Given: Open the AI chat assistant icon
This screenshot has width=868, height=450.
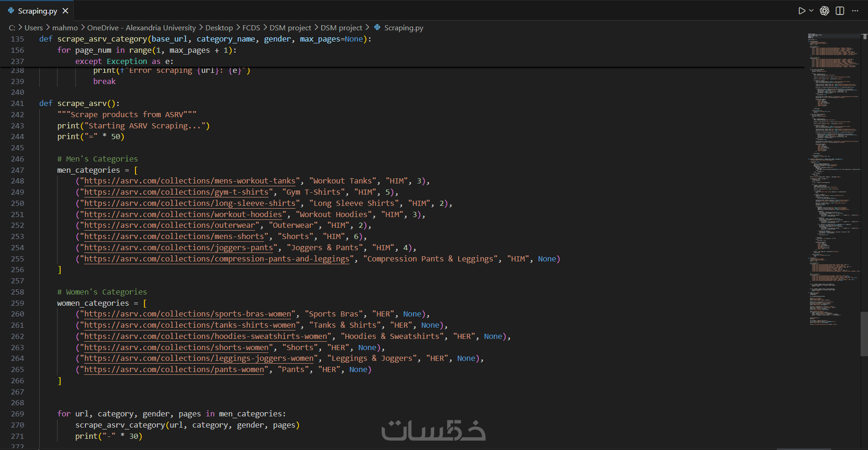Looking at the screenshot, I should 825,11.
